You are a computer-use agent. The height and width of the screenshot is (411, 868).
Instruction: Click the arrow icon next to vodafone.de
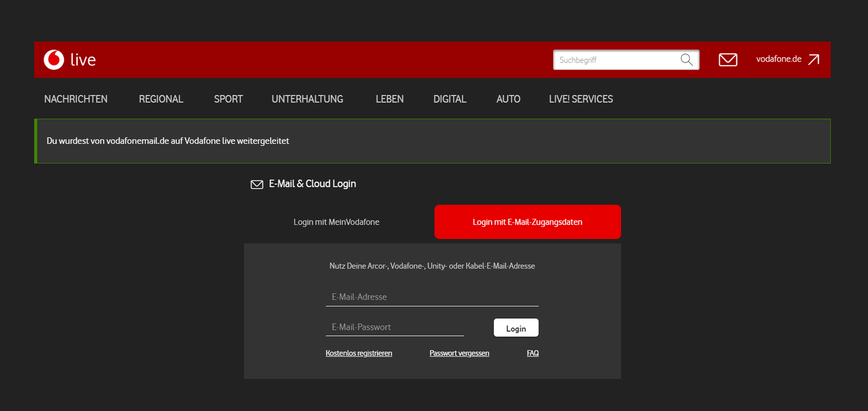814,60
